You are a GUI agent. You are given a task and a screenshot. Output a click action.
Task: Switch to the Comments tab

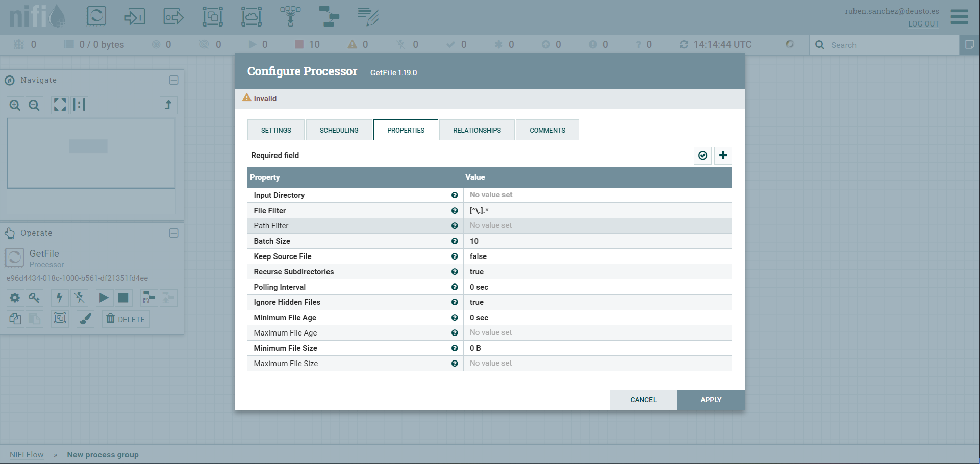(547, 130)
